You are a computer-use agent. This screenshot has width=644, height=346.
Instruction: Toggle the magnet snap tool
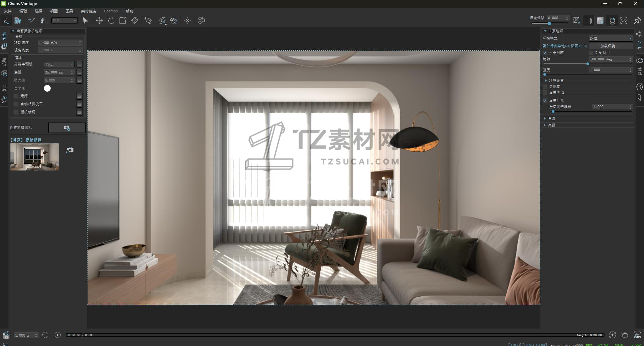click(135, 20)
